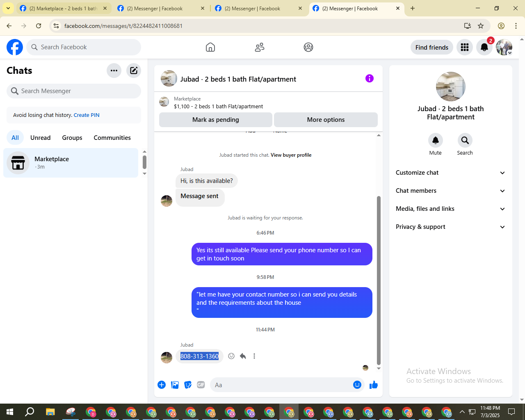Image resolution: width=525 pixels, height=420 pixels.
Task: Open the emoji picker in message box
Action: click(357, 385)
